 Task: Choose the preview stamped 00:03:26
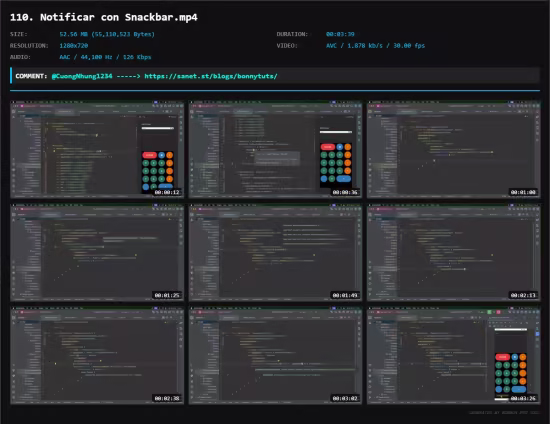pyautogui.click(x=454, y=355)
